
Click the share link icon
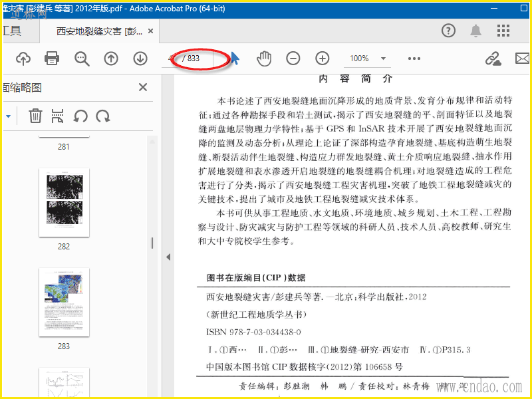coord(493,59)
